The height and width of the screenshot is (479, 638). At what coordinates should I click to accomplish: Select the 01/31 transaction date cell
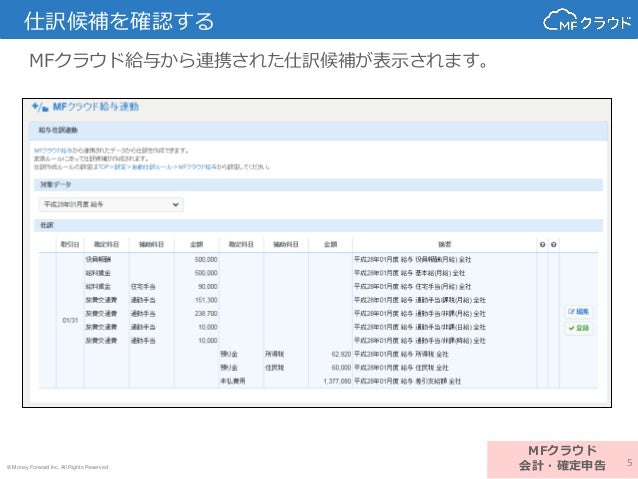70,320
